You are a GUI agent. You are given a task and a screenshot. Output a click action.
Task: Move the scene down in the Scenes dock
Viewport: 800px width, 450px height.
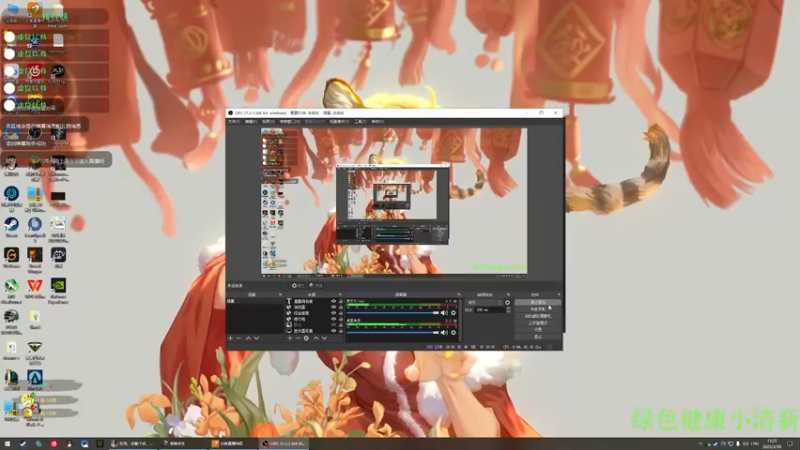pos(257,338)
